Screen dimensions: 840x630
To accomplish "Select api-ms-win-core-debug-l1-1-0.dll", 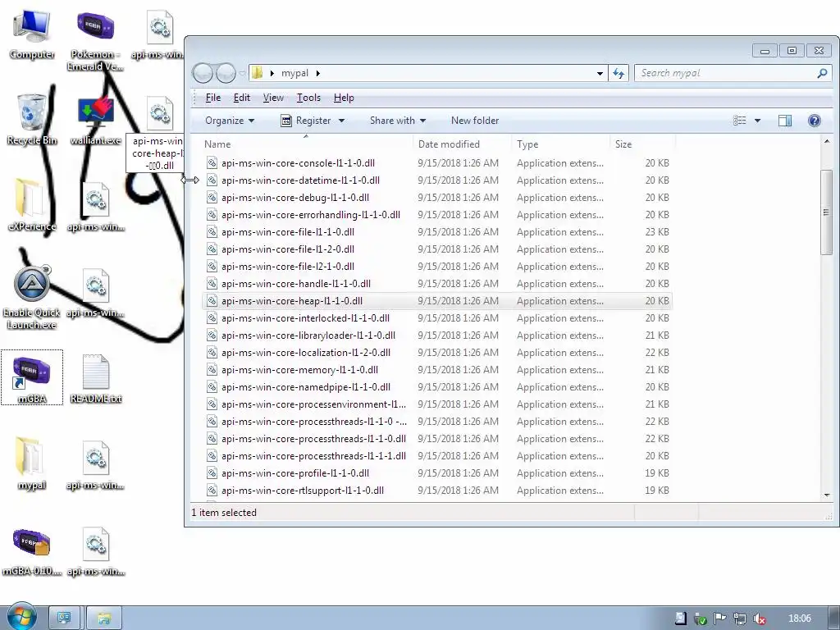I will pyautogui.click(x=437, y=198).
